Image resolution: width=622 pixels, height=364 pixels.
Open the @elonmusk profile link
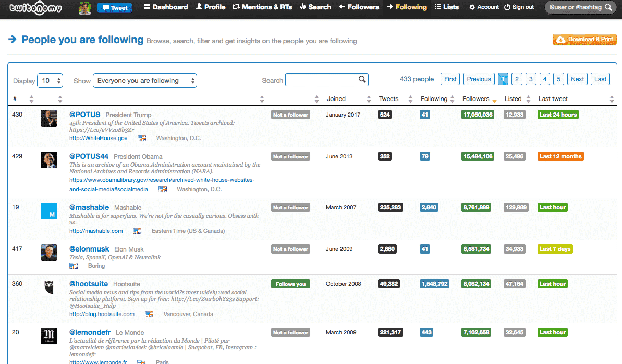(x=89, y=249)
